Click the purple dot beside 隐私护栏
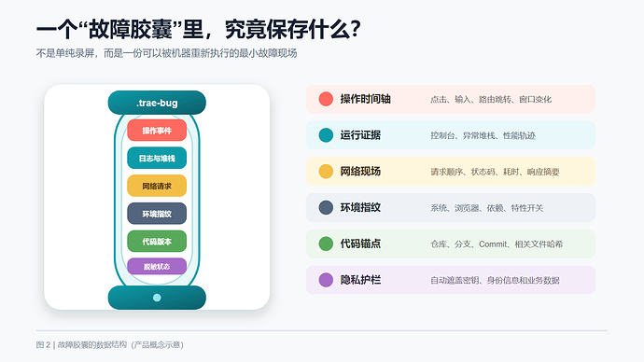 326,280
